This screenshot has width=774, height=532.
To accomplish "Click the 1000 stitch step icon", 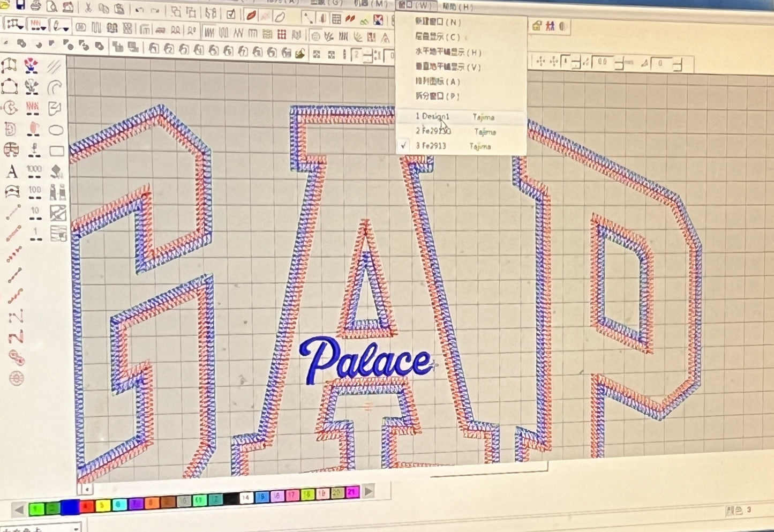I will pos(34,172).
